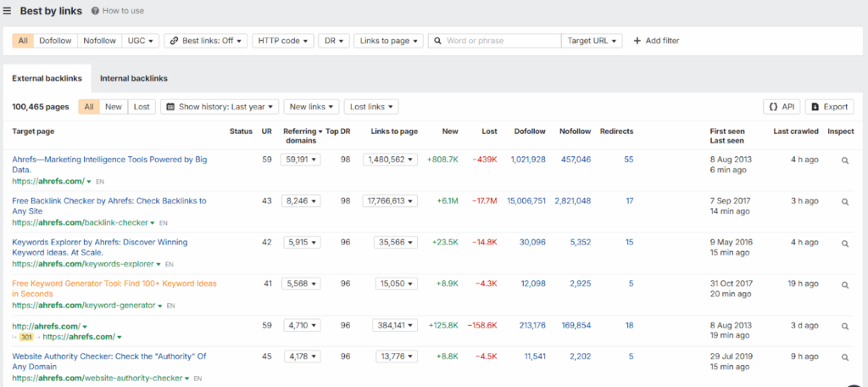Image resolution: width=868 pixels, height=387 pixels.
Task: Sort by Links to page column header
Action: coord(394,132)
